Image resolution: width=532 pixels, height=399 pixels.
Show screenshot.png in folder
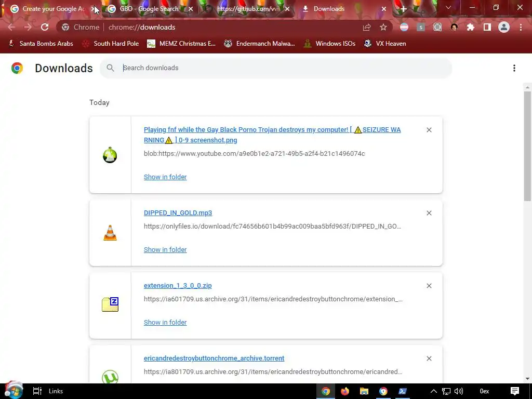[165, 177]
